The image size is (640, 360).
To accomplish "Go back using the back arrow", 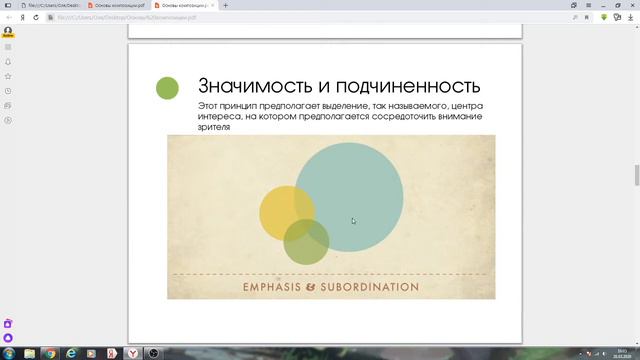I will tap(9, 18).
